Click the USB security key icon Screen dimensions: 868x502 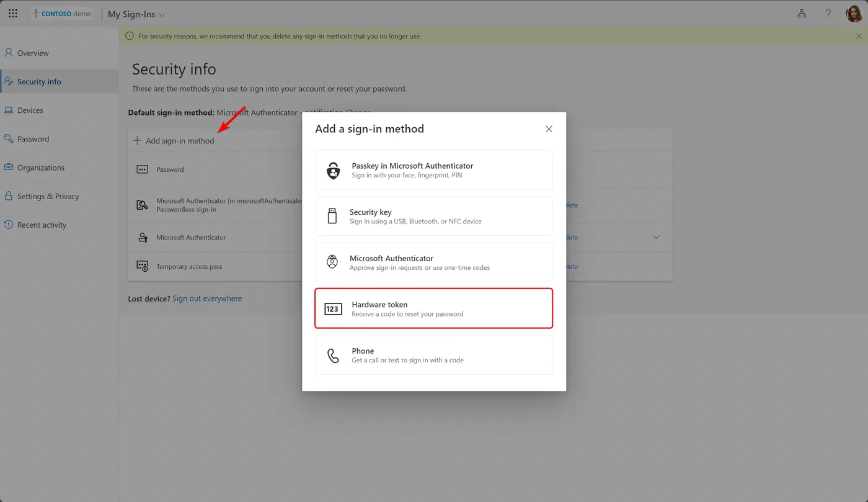332,216
